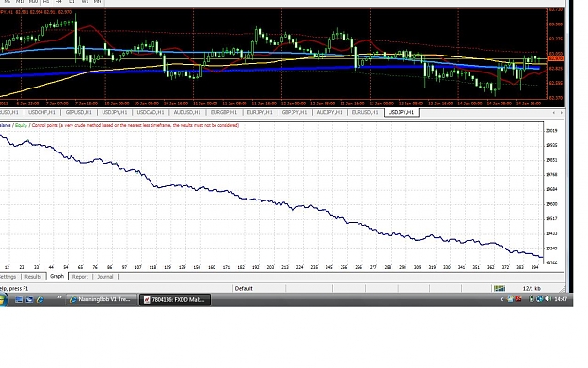Image resolution: width=588 pixels, height=368 pixels.
Task: Click the Control points legend text
Action: pos(135,125)
